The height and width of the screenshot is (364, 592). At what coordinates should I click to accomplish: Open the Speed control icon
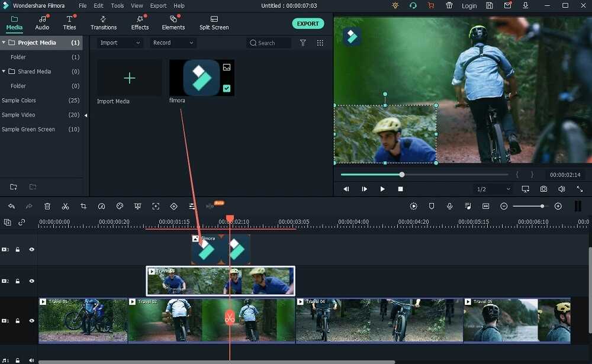click(x=101, y=206)
